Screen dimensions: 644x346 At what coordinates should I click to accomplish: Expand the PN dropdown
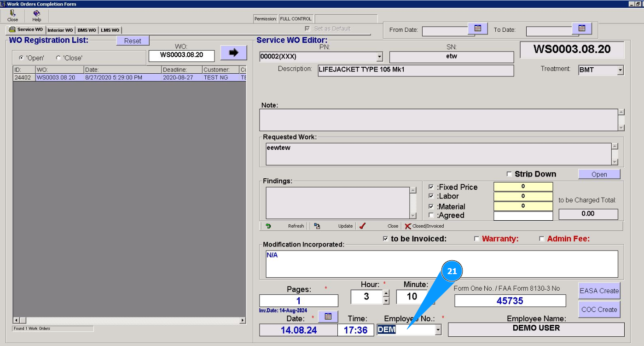(380, 57)
